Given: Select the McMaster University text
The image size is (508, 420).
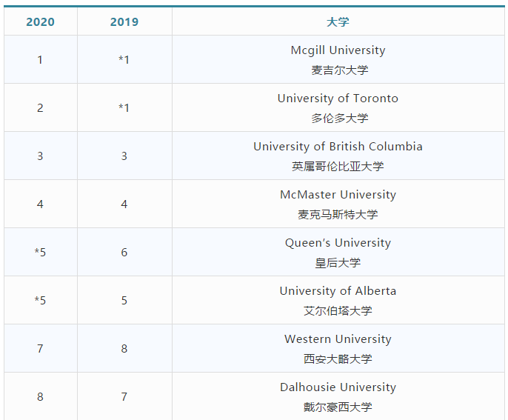Looking at the screenshot, I should [x=338, y=195].
